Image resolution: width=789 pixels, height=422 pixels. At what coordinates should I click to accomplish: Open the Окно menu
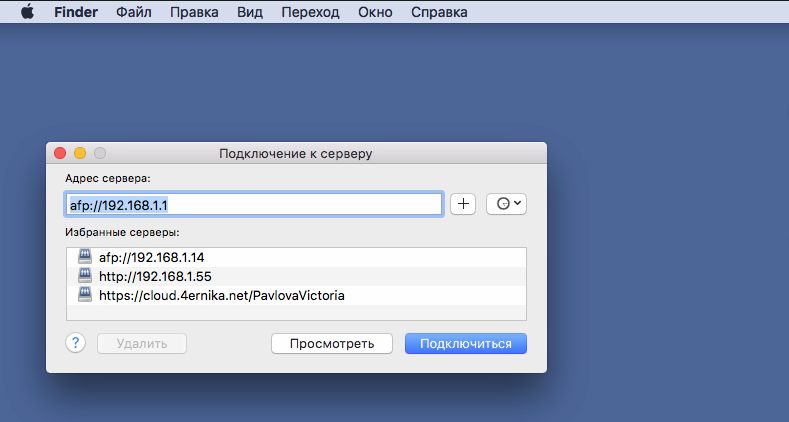[x=378, y=13]
